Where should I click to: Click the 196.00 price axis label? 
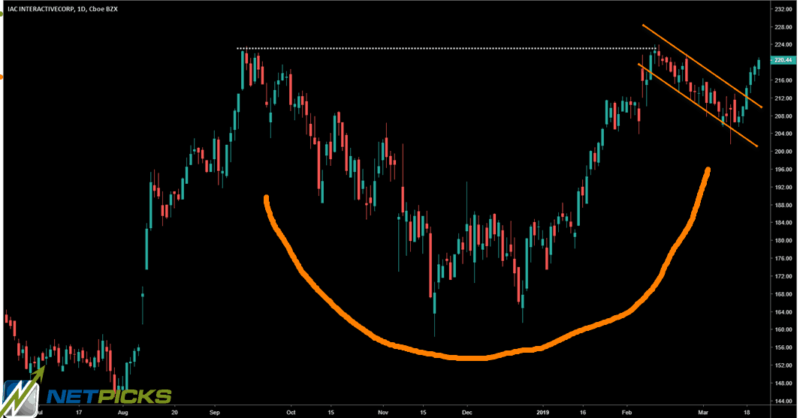point(783,169)
